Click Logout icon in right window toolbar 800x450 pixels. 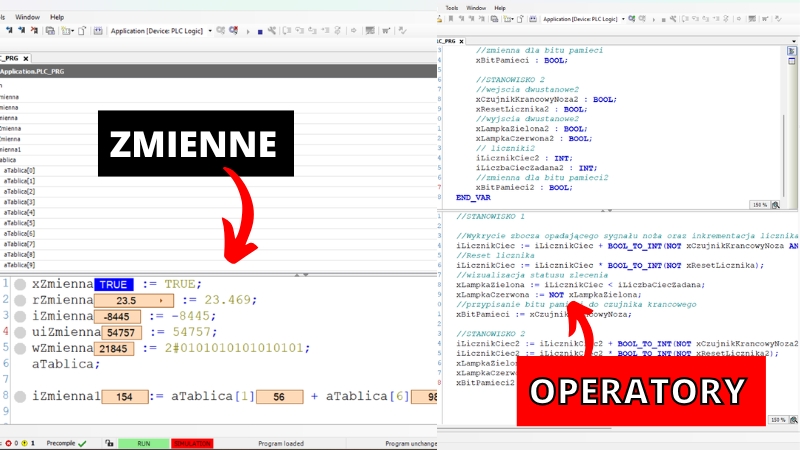[x=642, y=19]
